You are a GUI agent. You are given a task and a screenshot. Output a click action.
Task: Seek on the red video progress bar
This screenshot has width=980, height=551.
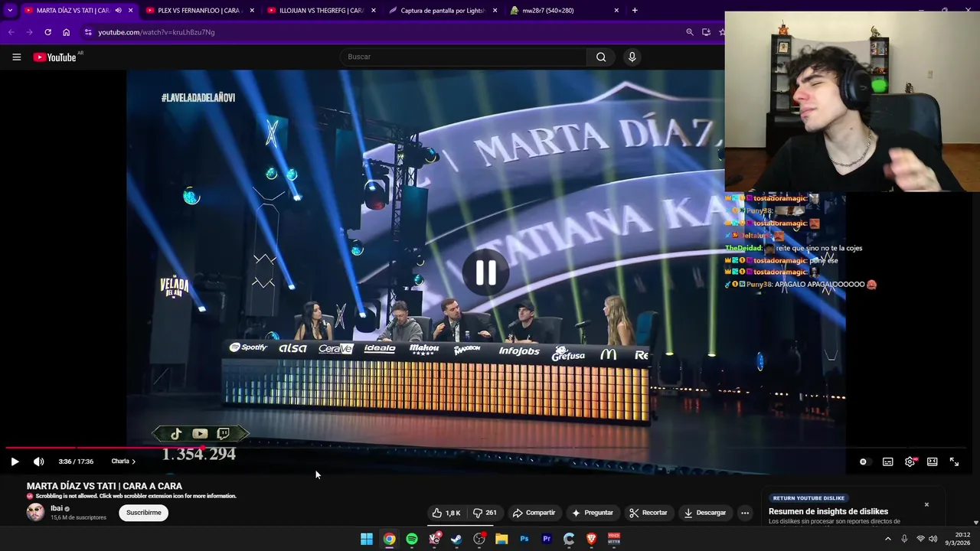(487, 448)
